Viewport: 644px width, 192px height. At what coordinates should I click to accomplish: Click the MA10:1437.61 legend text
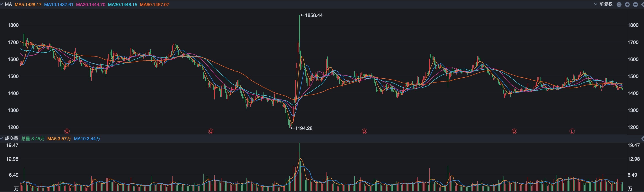click(59, 5)
